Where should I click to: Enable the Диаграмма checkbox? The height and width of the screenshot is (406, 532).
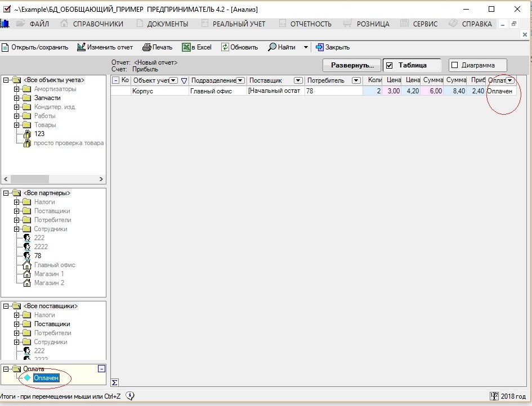[x=455, y=65]
